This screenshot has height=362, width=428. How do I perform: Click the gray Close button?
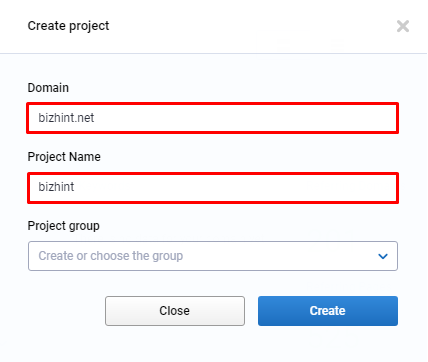pos(175,311)
